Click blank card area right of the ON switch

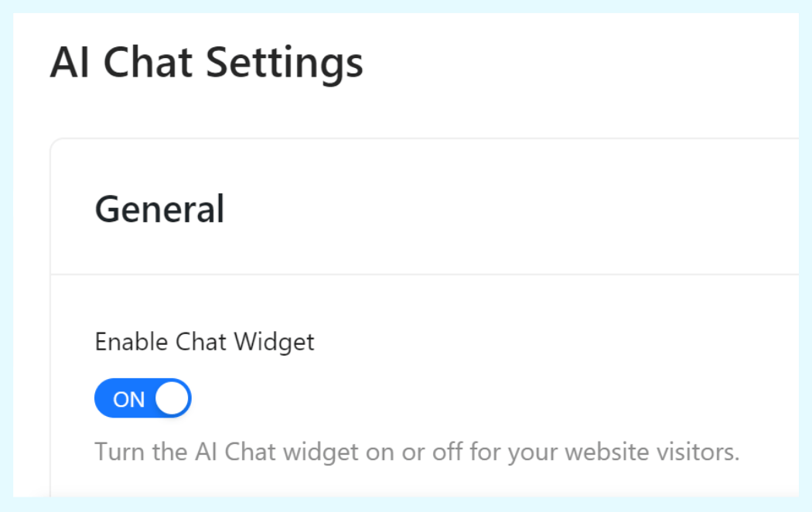(x=464, y=398)
